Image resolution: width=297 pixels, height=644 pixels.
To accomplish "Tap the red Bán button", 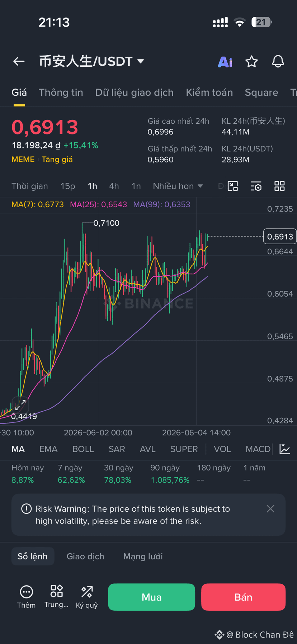I will (x=243, y=597).
